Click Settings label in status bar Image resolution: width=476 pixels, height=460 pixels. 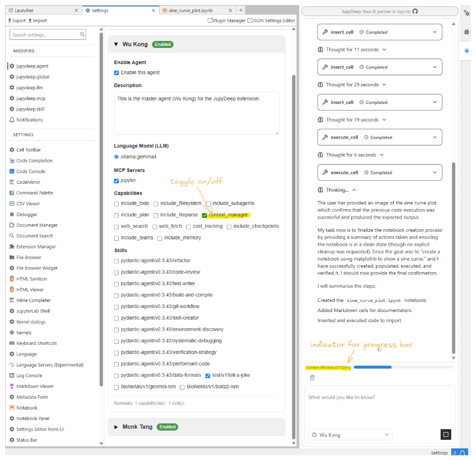tap(439, 453)
